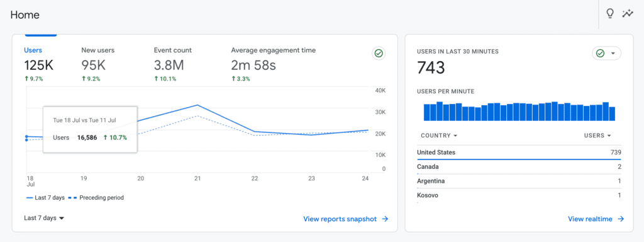The width and height of the screenshot is (644, 242).
Task: Click the 739 United States users count
Action: [616, 153]
